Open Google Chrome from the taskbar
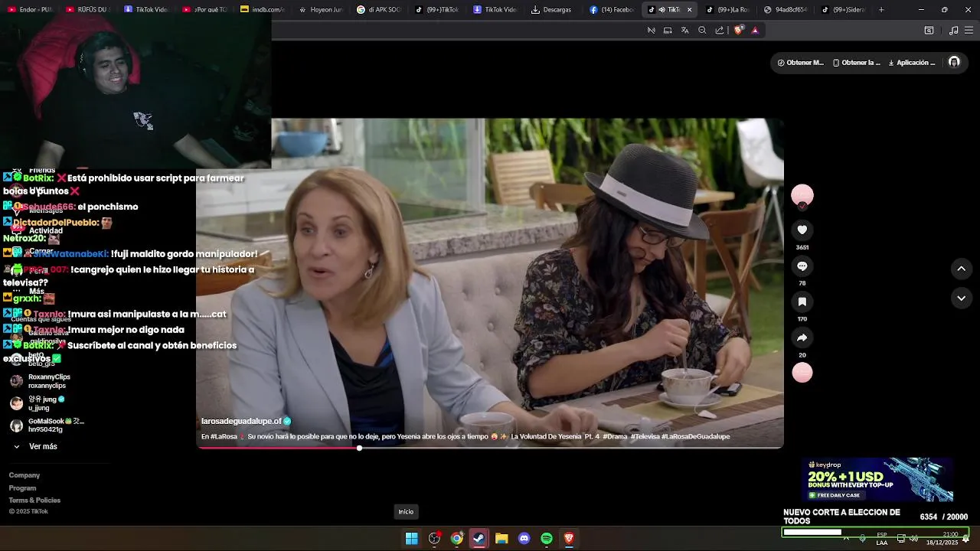Viewport: 980px width, 551px height. [x=456, y=539]
